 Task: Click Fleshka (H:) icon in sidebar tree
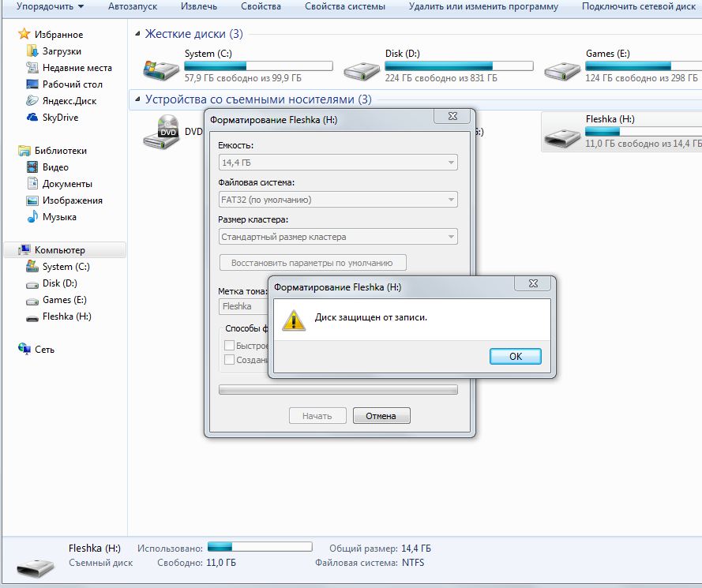(32, 318)
